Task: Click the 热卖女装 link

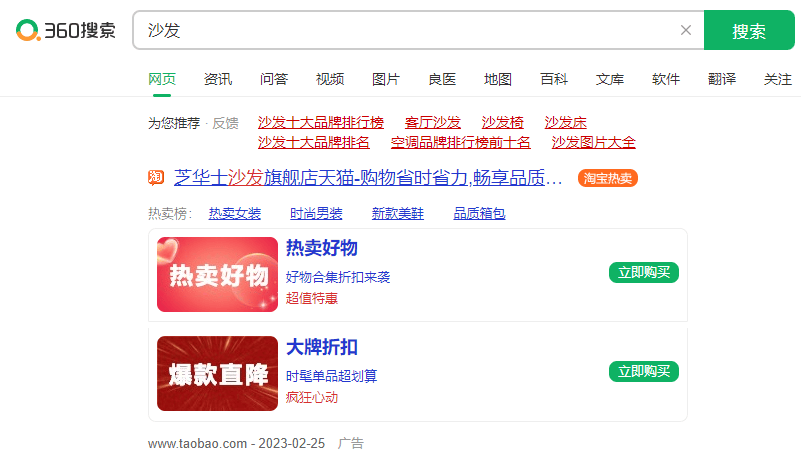Action: (x=235, y=214)
